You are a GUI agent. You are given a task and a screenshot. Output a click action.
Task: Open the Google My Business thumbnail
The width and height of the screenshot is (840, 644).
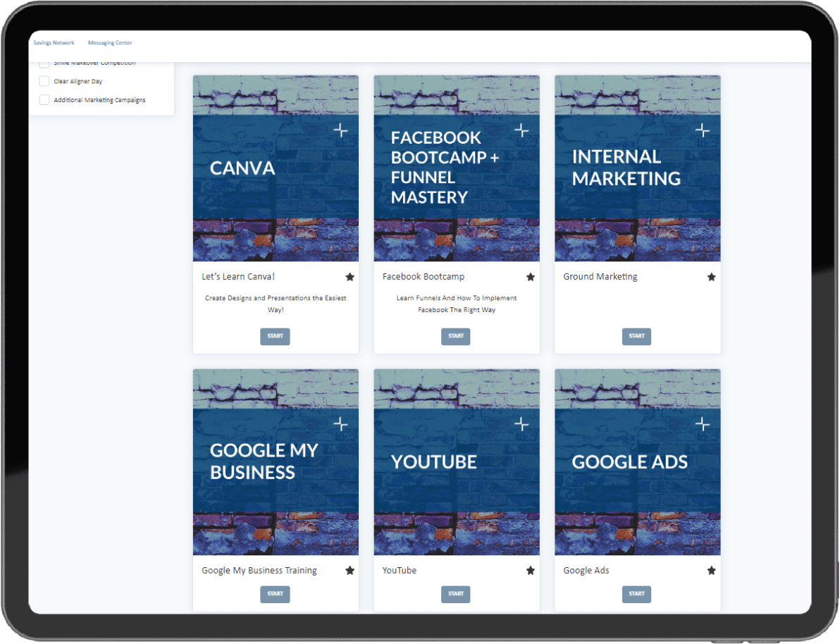click(x=276, y=462)
